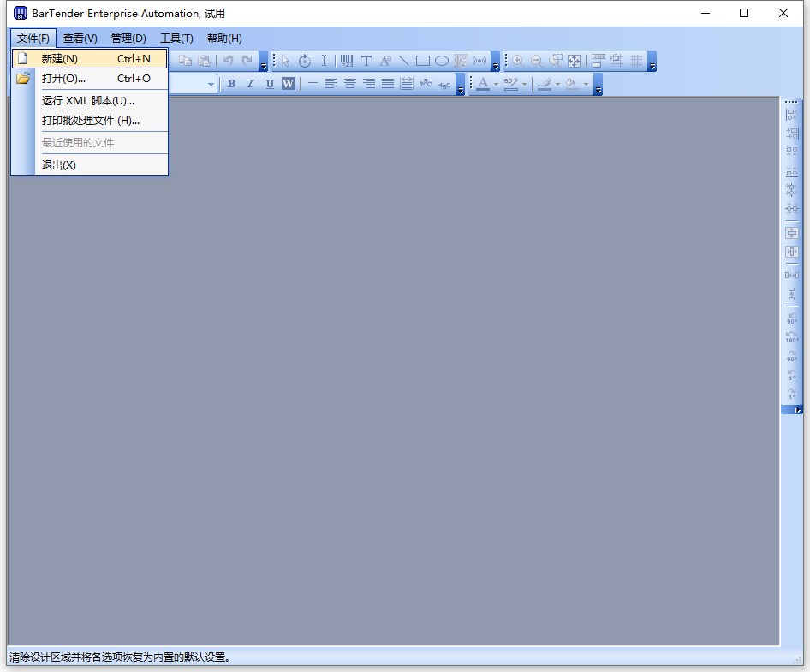This screenshot has width=810, height=672.
Task: Click the Redo arrow icon
Action: point(247,61)
